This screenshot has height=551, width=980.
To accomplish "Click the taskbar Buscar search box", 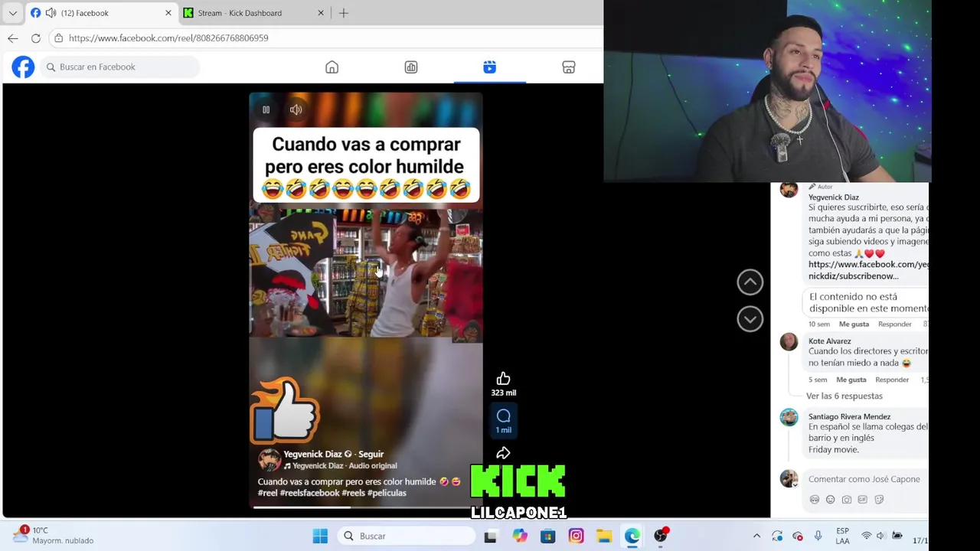I will click(x=406, y=536).
